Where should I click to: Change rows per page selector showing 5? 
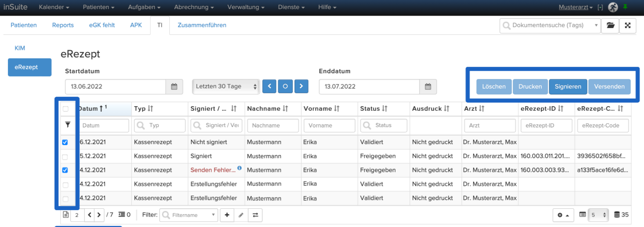599,215
